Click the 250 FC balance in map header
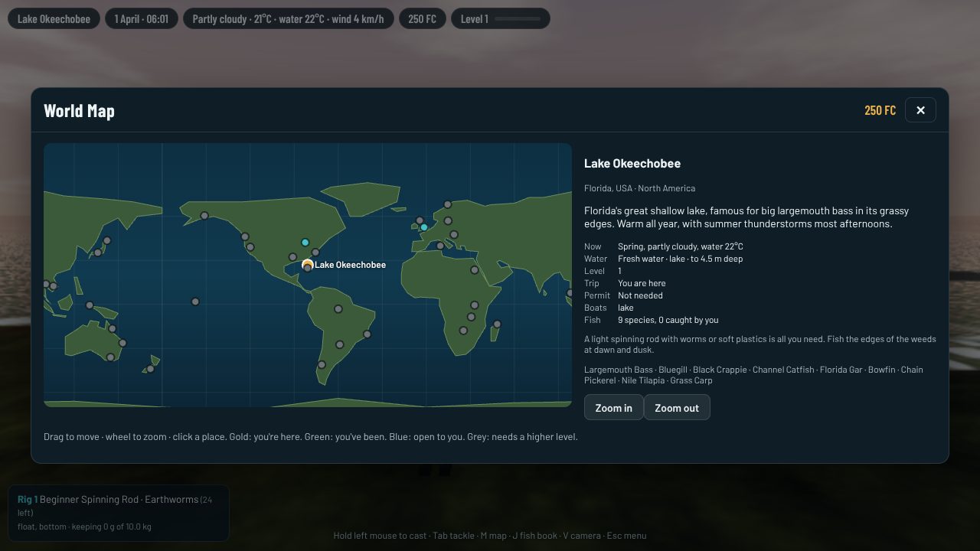Viewport: 980px width, 551px height. pos(880,110)
